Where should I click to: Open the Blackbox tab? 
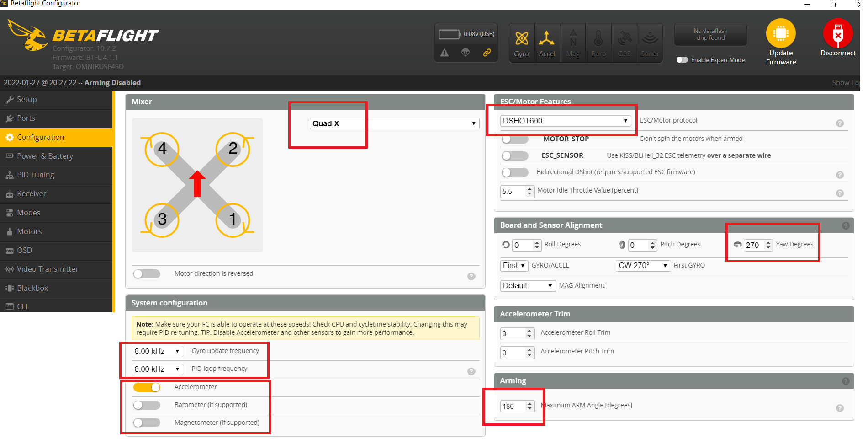click(56, 289)
